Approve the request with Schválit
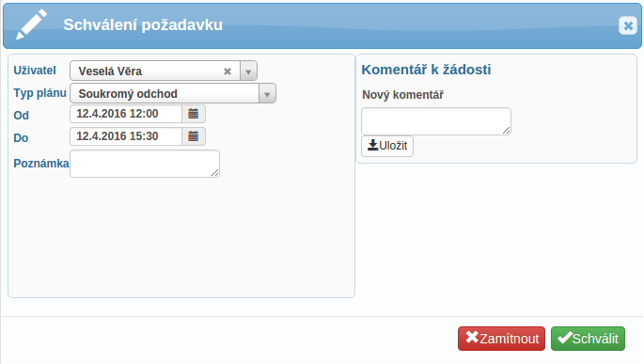This screenshot has width=644, height=364. (588, 339)
